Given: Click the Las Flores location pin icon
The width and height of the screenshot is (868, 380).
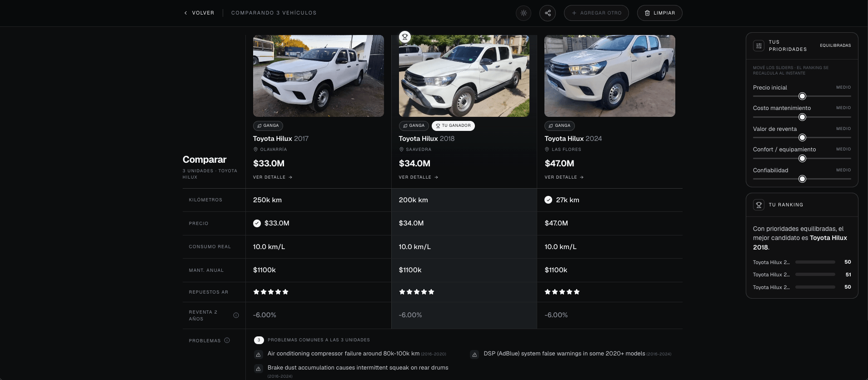Looking at the screenshot, I should [547, 150].
